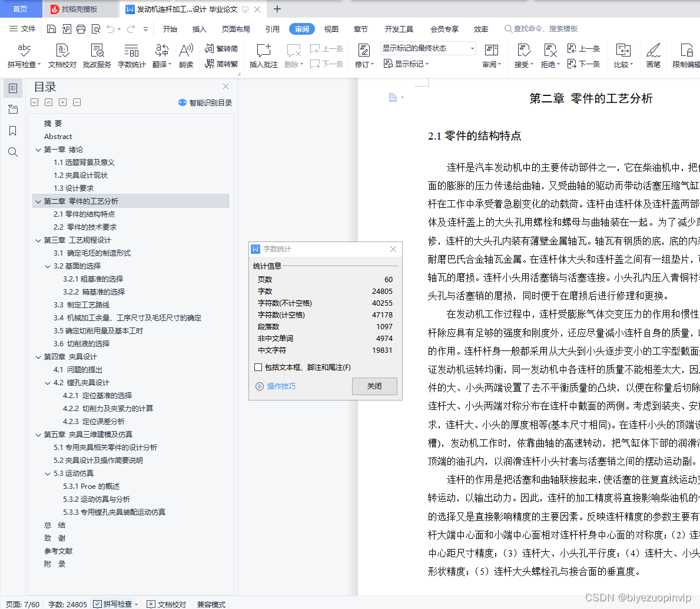The width and height of the screenshot is (700, 609).
Task: Click the print preview icon
Action: (95, 29)
